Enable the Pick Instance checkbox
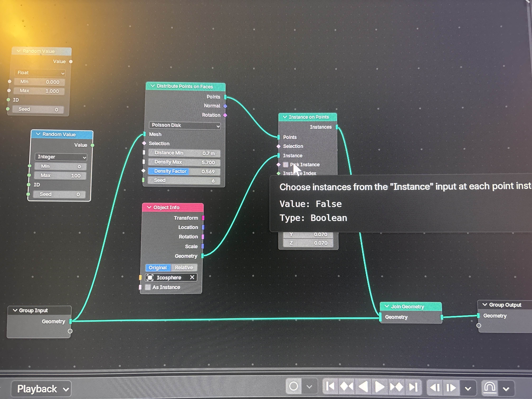Screen dimensions: 532x399 click(x=286, y=165)
